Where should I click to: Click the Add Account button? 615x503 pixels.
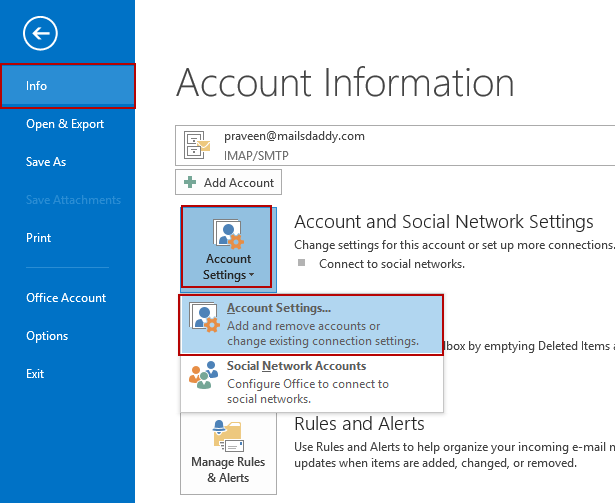coord(228,182)
